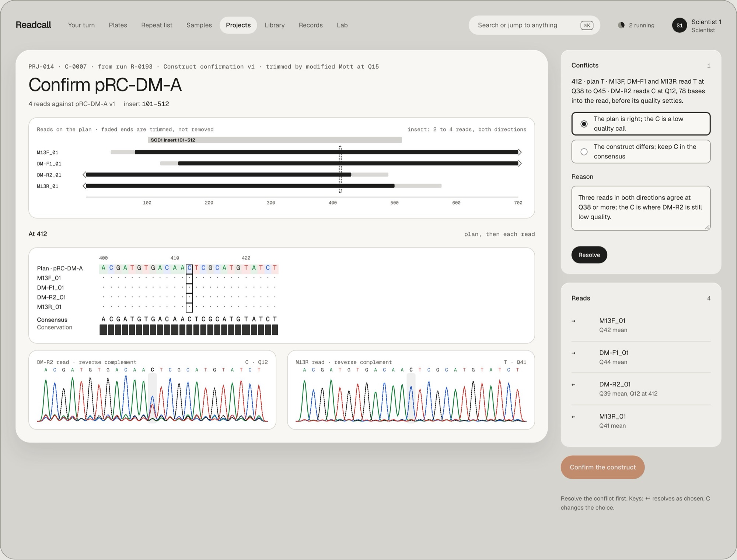This screenshot has width=737, height=560.
Task: Open the Library tab
Action: pos(275,25)
